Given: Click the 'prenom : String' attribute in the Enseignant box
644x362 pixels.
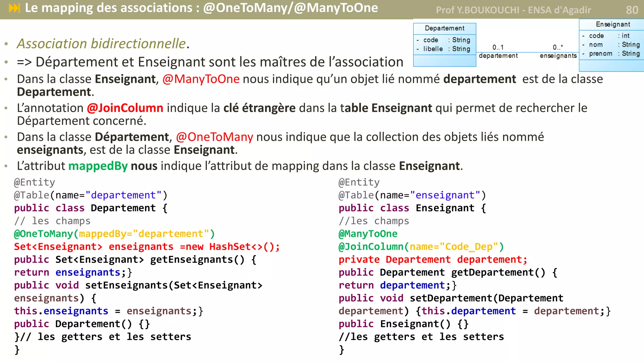Looking at the screenshot, I should [x=612, y=53].
